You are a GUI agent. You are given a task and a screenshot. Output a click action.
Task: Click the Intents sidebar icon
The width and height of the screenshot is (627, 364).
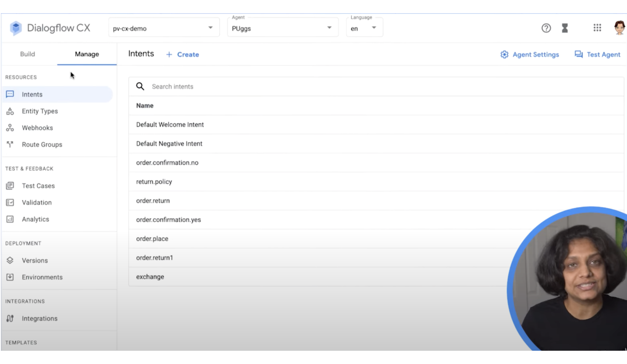10,94
